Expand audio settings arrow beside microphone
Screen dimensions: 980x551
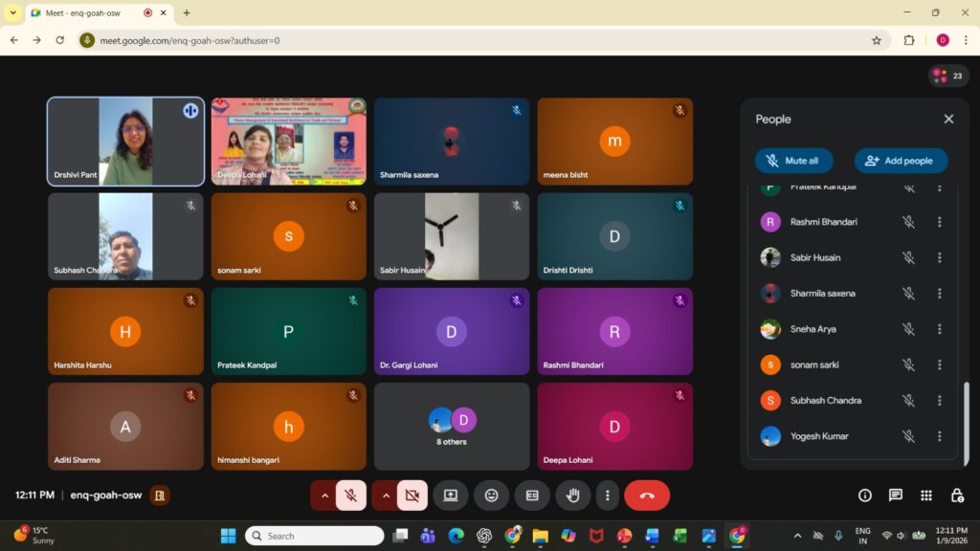324,496
